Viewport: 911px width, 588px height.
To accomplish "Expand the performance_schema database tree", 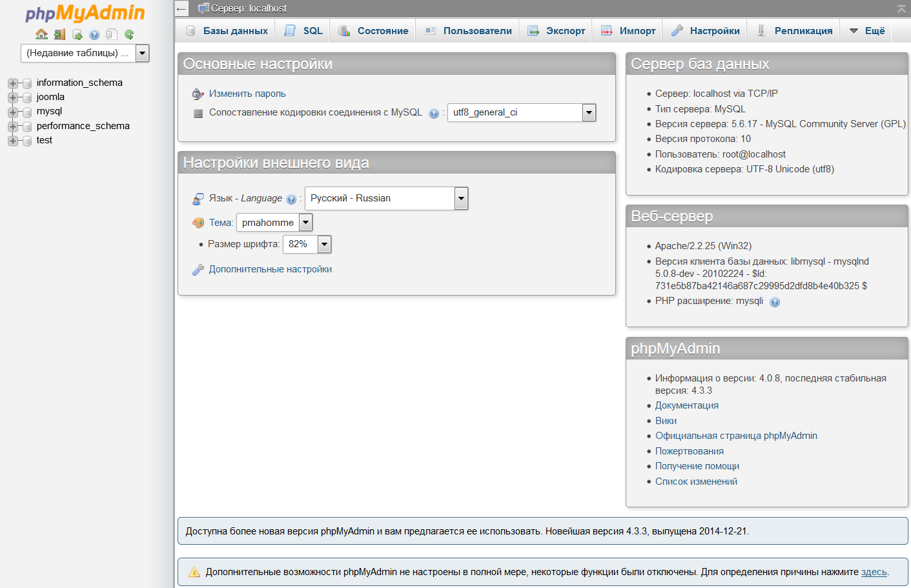I will [x=13, y=127].
